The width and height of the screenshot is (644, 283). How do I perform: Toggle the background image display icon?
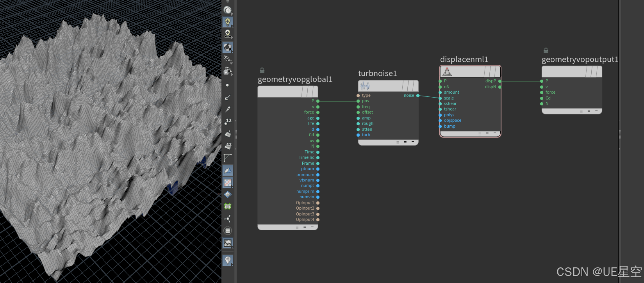(x=228, y=243)
